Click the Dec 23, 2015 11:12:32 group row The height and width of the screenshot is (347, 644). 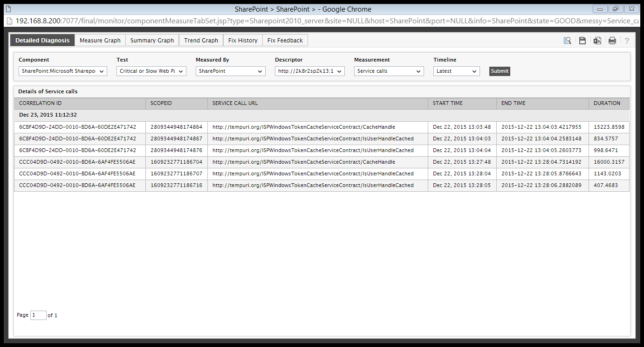click(x=322, y=115)
